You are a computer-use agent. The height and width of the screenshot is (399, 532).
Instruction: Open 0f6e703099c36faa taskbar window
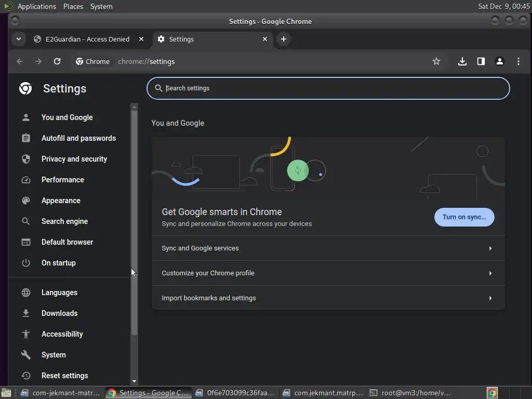pos(236,393)
